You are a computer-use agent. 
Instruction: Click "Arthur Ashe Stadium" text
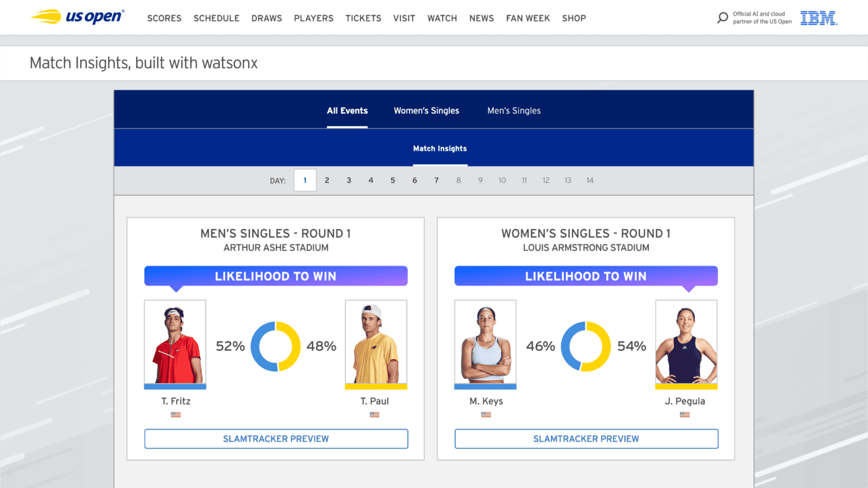pos(276,247)
